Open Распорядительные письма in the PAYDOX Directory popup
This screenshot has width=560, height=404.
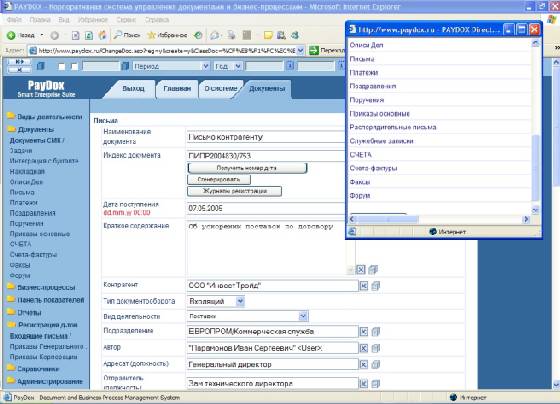coord(392,127)
